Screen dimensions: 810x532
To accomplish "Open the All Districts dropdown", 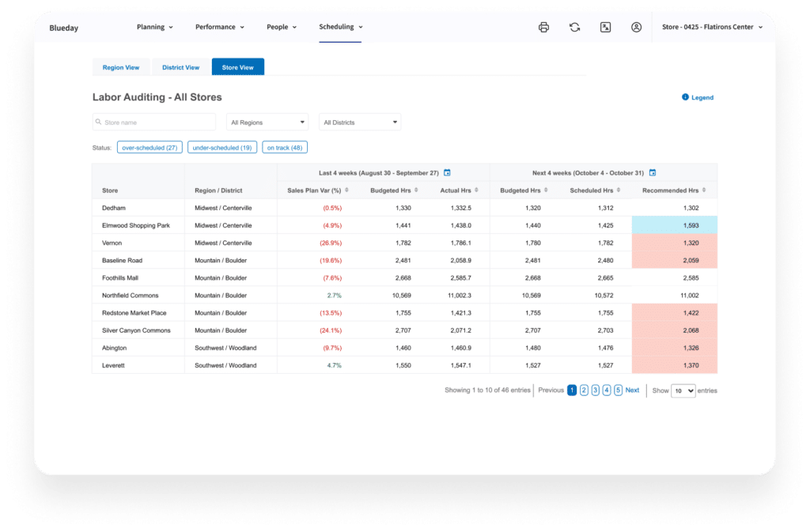I will (x=360, y=122).
